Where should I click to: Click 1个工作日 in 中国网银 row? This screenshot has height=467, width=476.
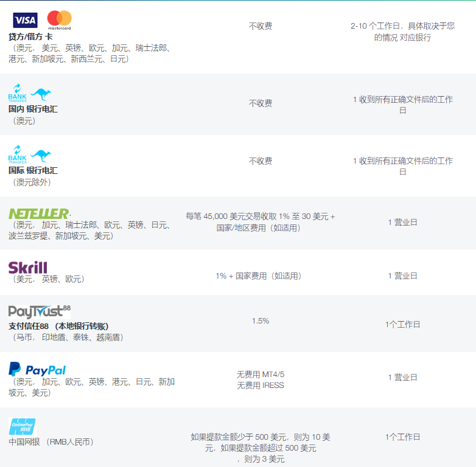point(402,437)
